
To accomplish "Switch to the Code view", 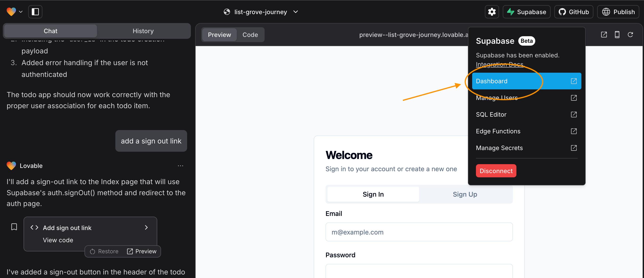I will point(250,35).
